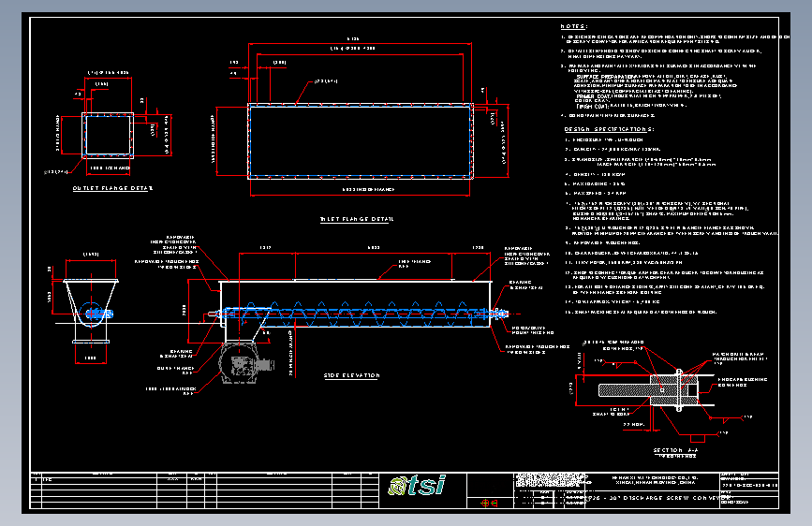Click the tsi logo in the title block
The image size is (812, 526).
pyautogui.click(x=417, y=486)
